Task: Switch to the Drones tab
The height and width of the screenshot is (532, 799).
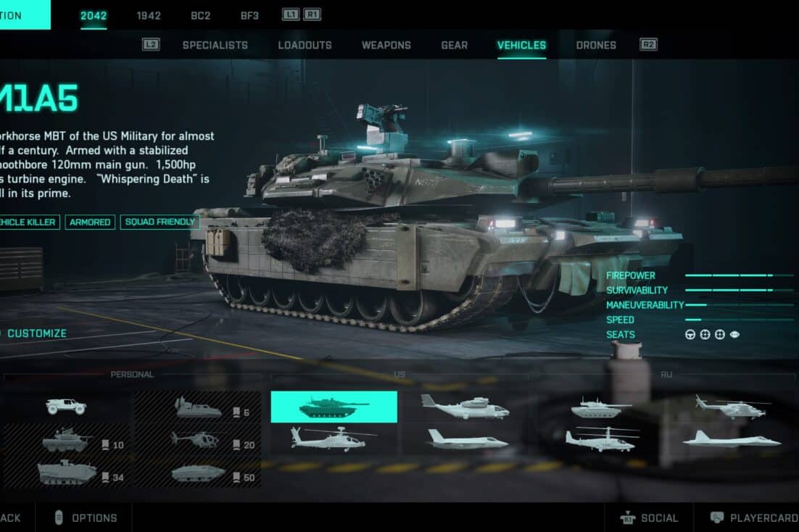Action: 596,45
